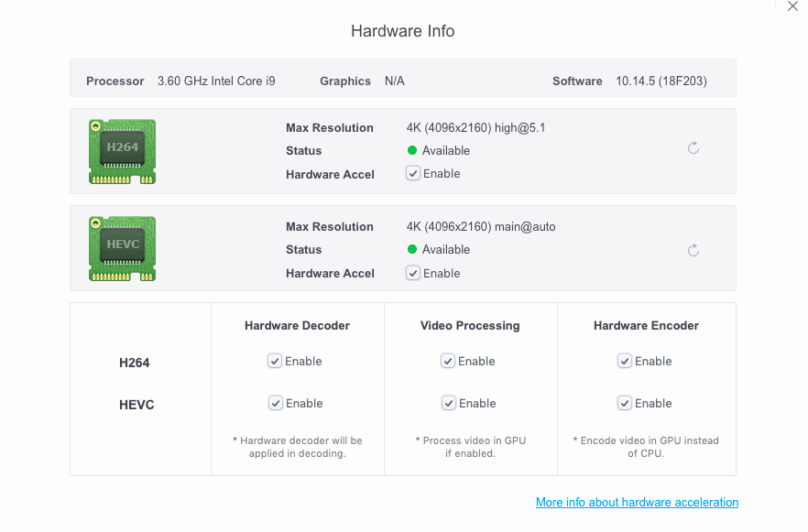Viewport: 808px width, 532px height.
Task: Click the green HEVC status indicator
Action: pos(412,249)
